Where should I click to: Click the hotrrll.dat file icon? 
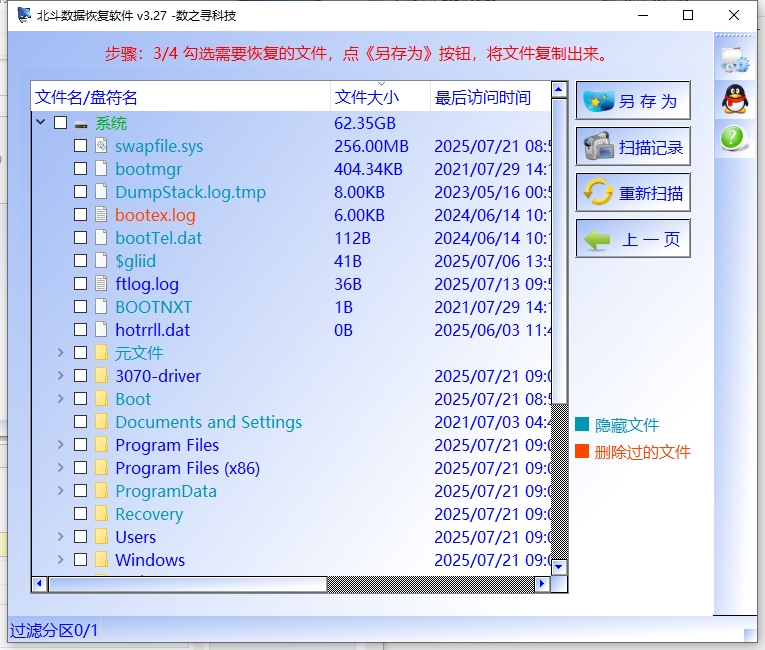101,329
